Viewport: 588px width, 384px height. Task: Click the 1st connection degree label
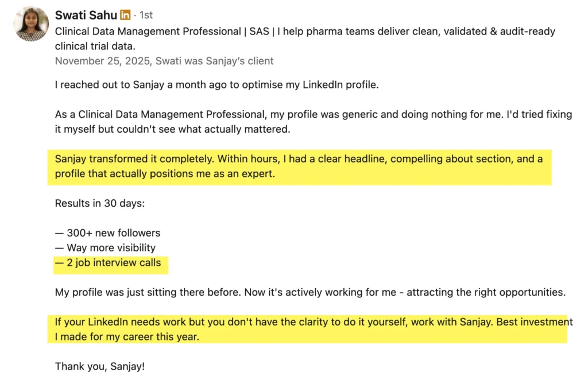146,15
